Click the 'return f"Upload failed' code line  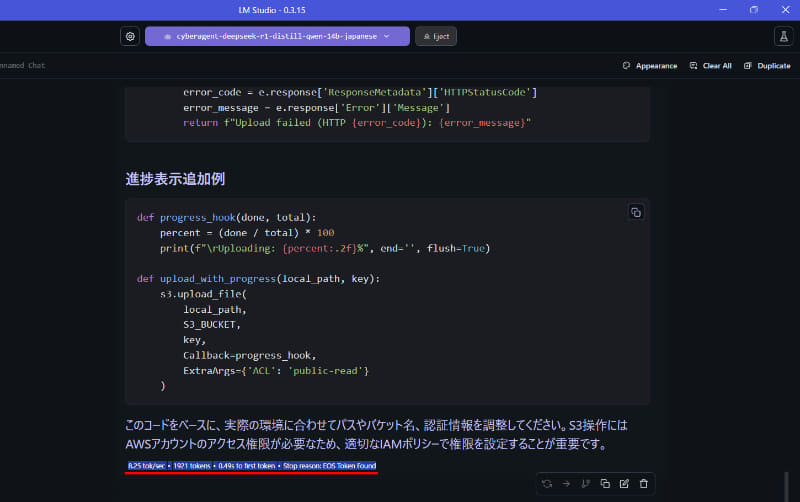357,122
